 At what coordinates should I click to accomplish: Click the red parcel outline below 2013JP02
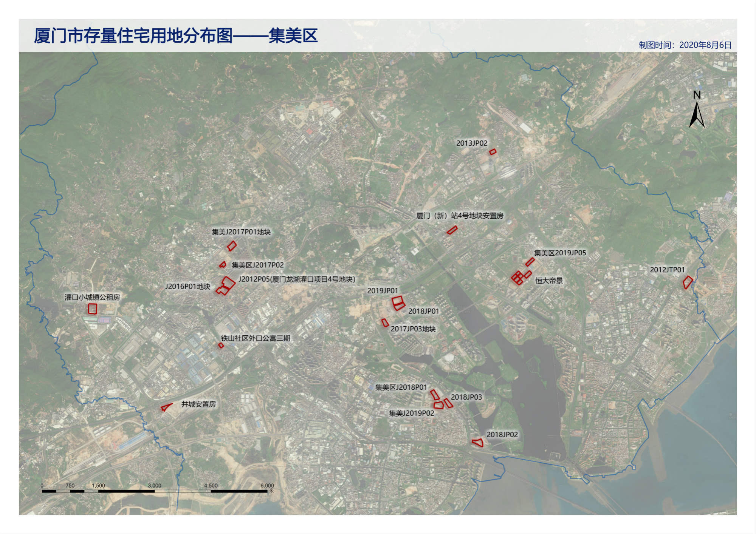click(493, 152)
